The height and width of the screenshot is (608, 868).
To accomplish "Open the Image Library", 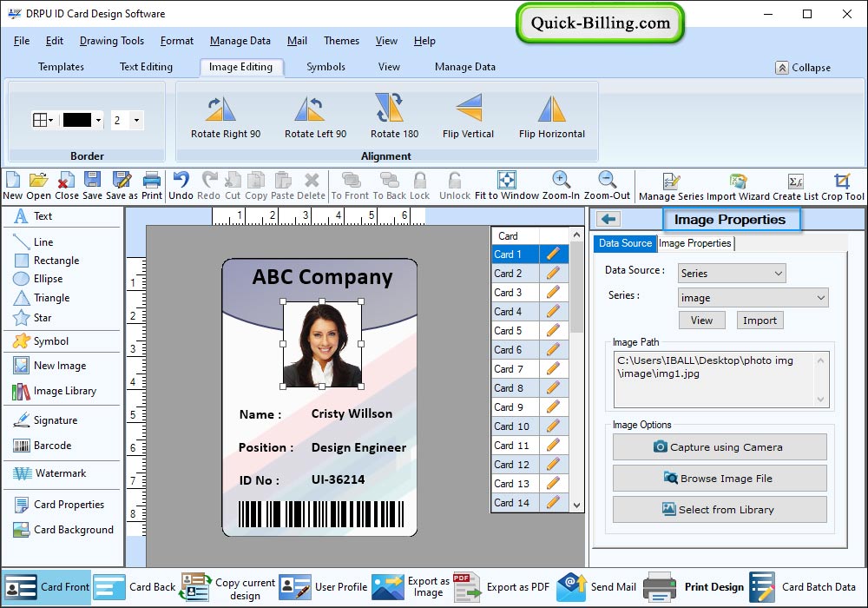I will (54, 391).
